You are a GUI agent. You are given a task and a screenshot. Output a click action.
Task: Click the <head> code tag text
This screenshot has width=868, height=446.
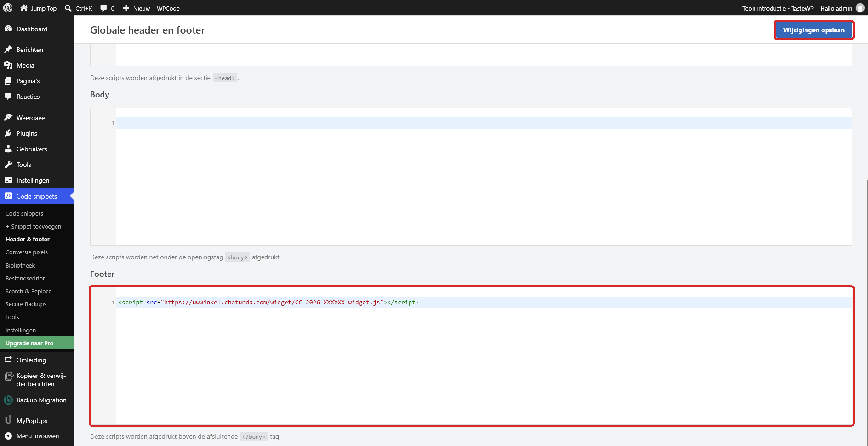pos(225,78)
